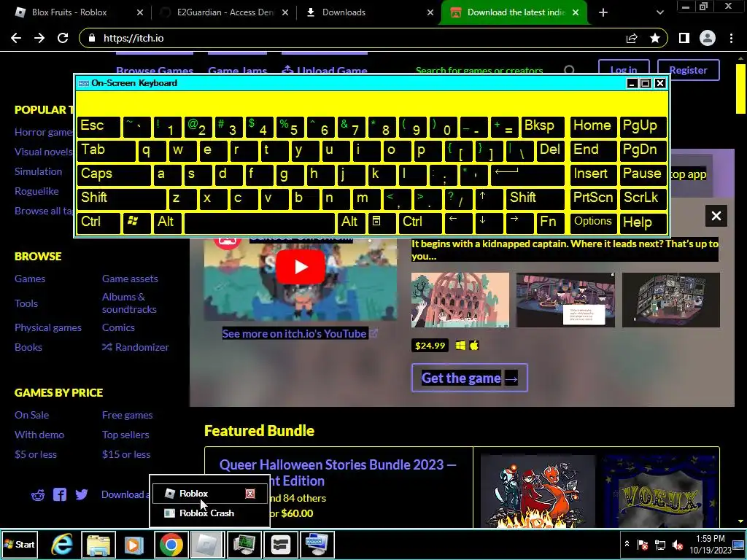Image resolution: width=747 pixels, height=560 pixels.
Task: Click the Options key on on-screen keyboard
Action: (593, 222)
